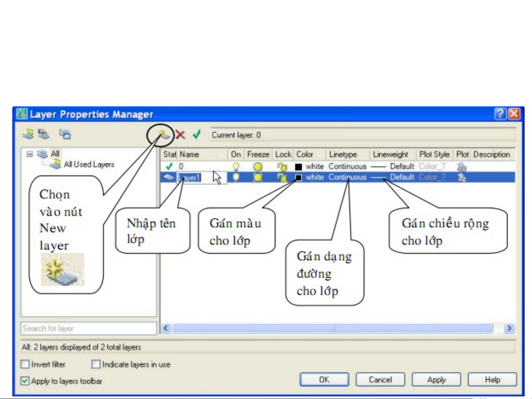Open the New Group Filter icon
The height and width of the screenshot is (399, 532).
[44, 134]
